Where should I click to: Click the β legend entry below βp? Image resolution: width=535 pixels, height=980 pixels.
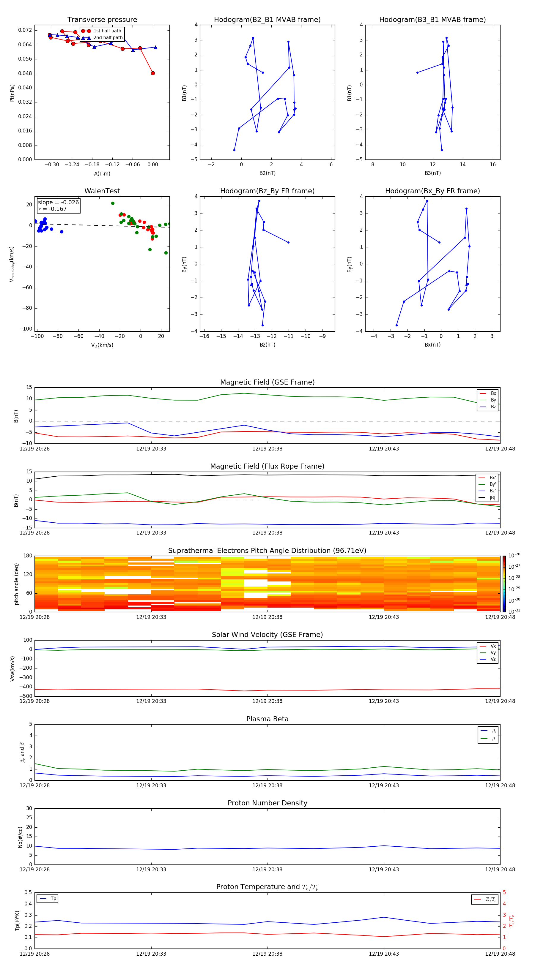click(488, 739)
